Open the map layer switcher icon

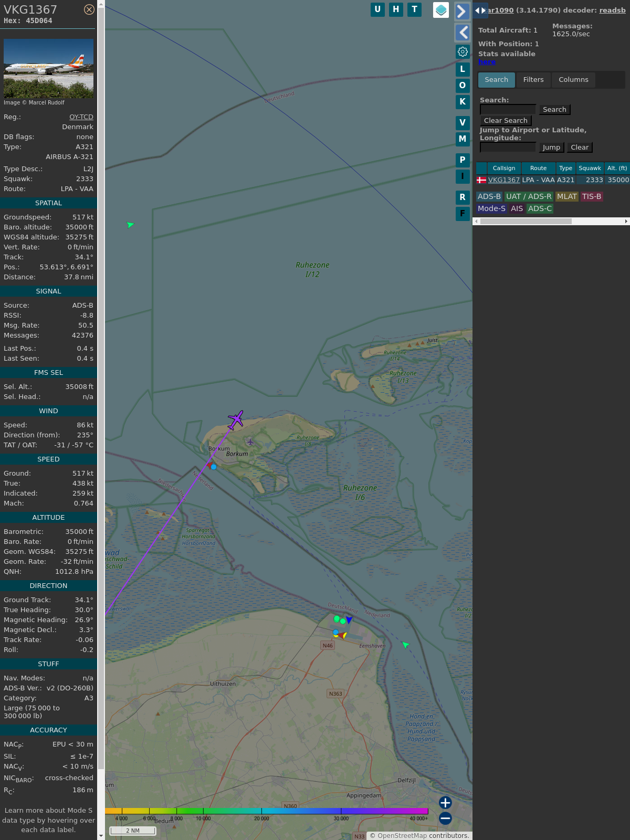point(441,10)
